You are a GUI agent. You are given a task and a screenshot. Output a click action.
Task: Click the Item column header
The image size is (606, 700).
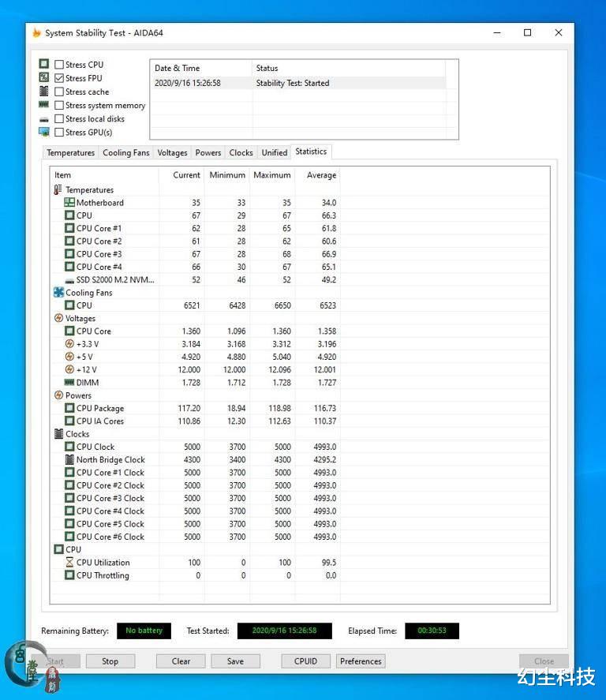(x=104, y=175)
